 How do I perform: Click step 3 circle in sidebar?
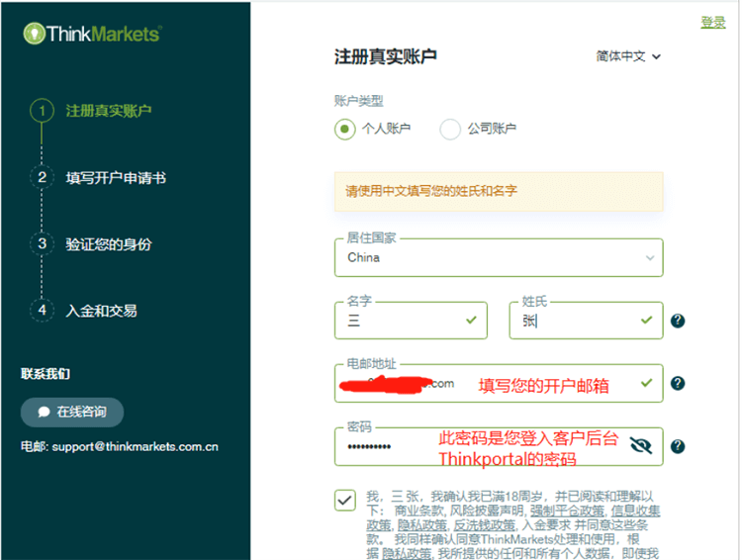[x=43, y=243]
